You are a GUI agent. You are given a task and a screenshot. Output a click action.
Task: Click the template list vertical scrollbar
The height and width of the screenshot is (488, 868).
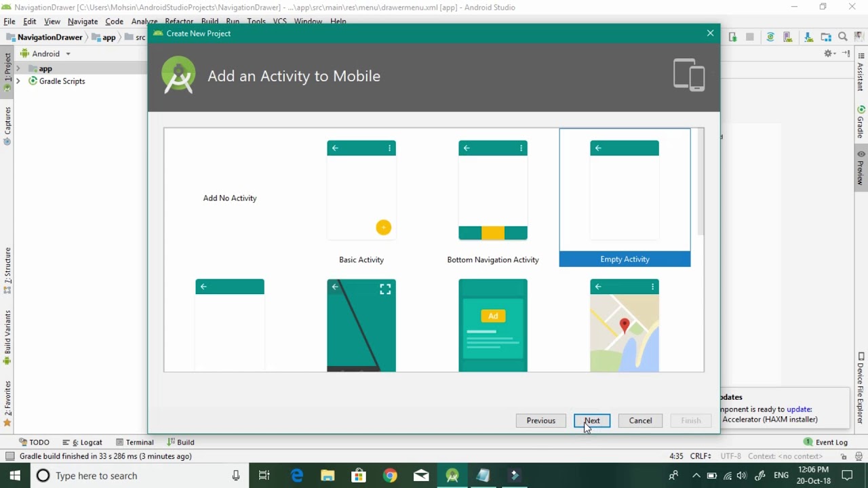[x=701, y=183]
